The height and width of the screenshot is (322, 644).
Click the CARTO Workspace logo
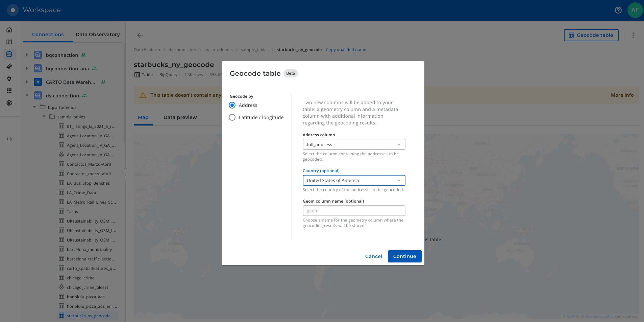tap(13, 10)
